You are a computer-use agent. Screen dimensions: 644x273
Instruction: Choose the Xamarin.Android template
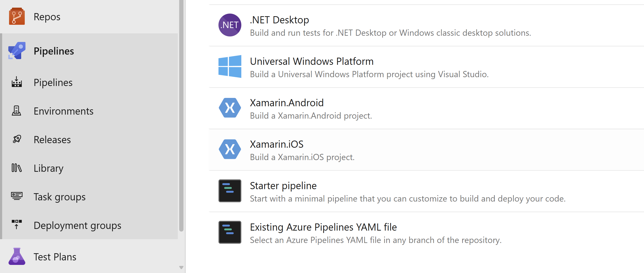[x=426, y=108]
